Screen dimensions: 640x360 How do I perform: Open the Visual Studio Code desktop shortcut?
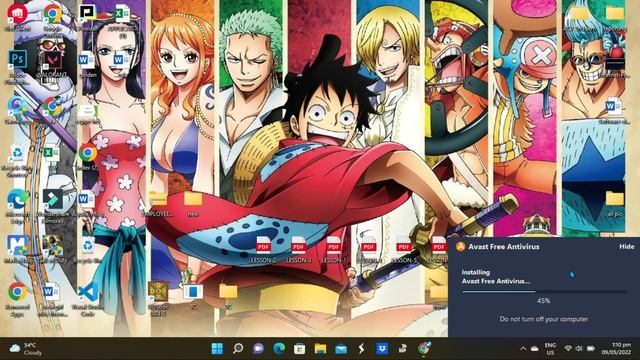(x=87, y=299)
